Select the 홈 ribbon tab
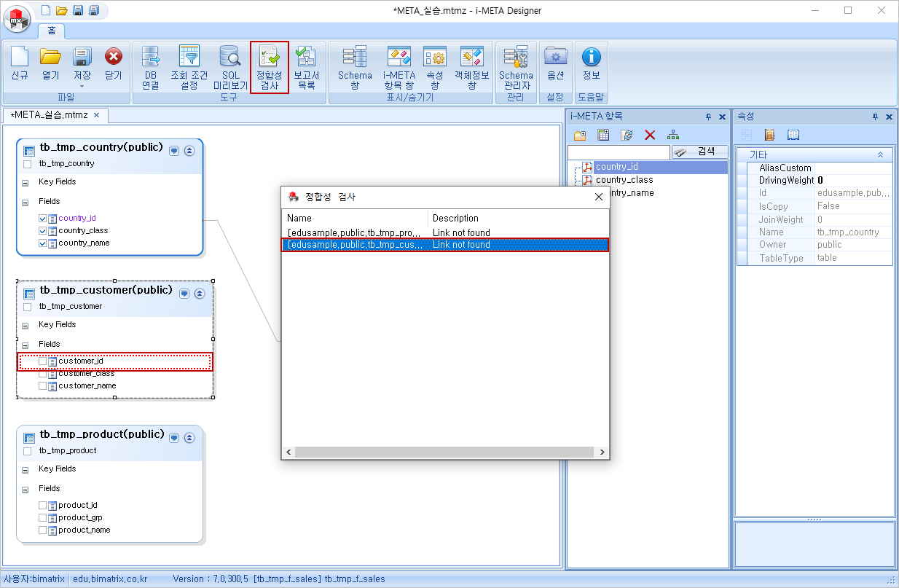This screenshot has width=899, height=588. [52, 31]
